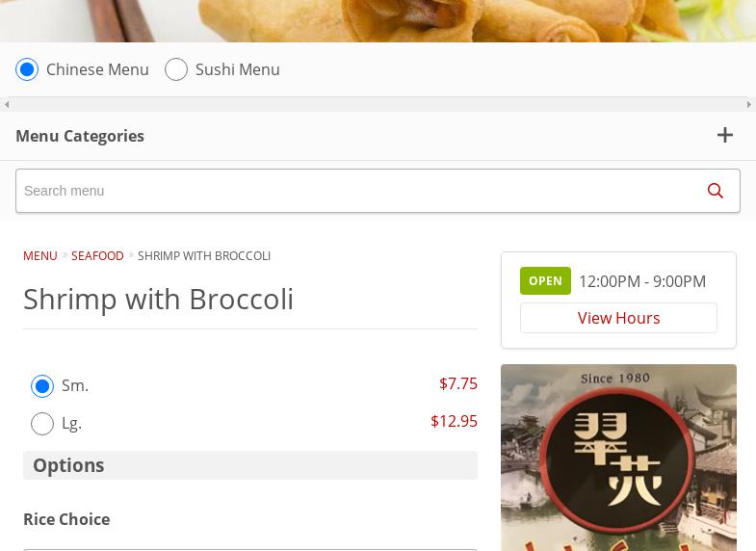Click the Rice Choice label

click(66, 519)
